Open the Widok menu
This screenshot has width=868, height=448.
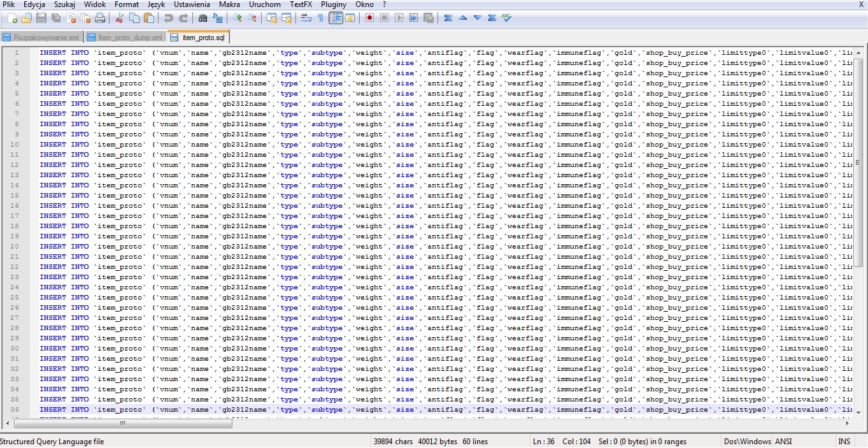pos(95,4)
